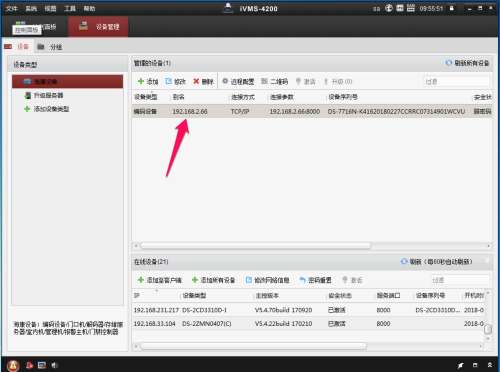Click the managed devices filter input field
Image resolution: width=500 pixels, height=372 pixels.
(457, 81)
